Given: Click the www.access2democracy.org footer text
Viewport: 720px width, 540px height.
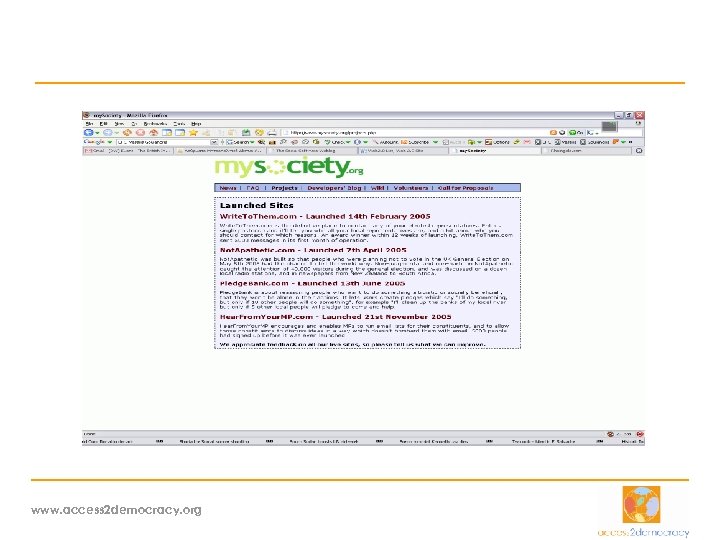Looking at the screenshot, I should click(x=116, y=510).
